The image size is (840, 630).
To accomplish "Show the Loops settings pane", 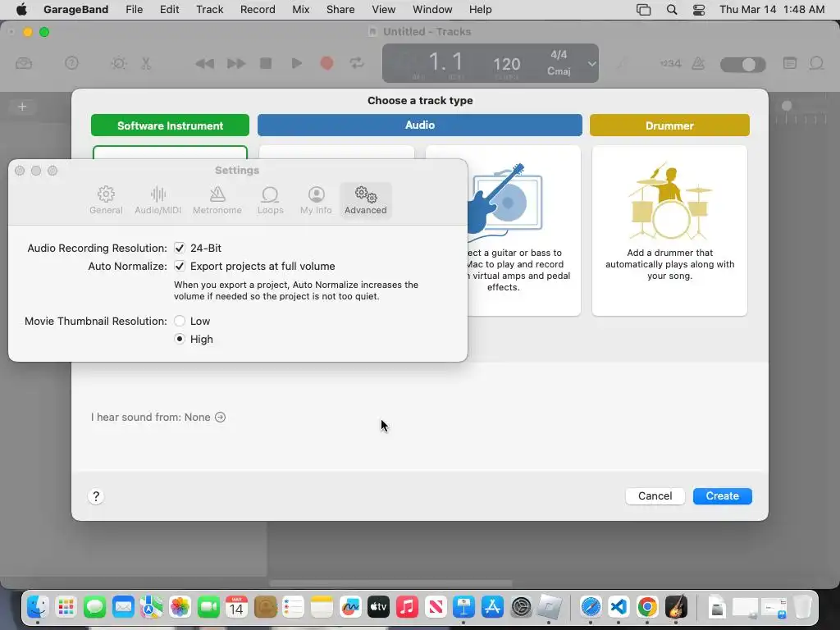I will 270,200.
